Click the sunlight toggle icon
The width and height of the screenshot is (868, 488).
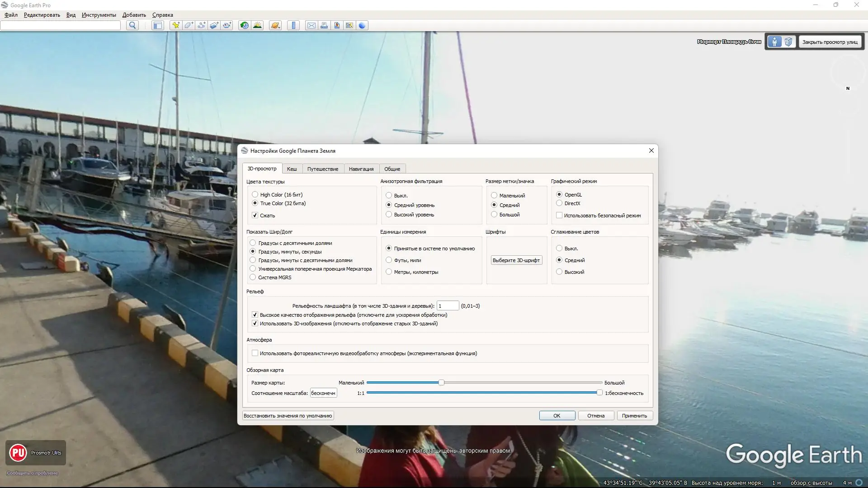pos(257,25)
